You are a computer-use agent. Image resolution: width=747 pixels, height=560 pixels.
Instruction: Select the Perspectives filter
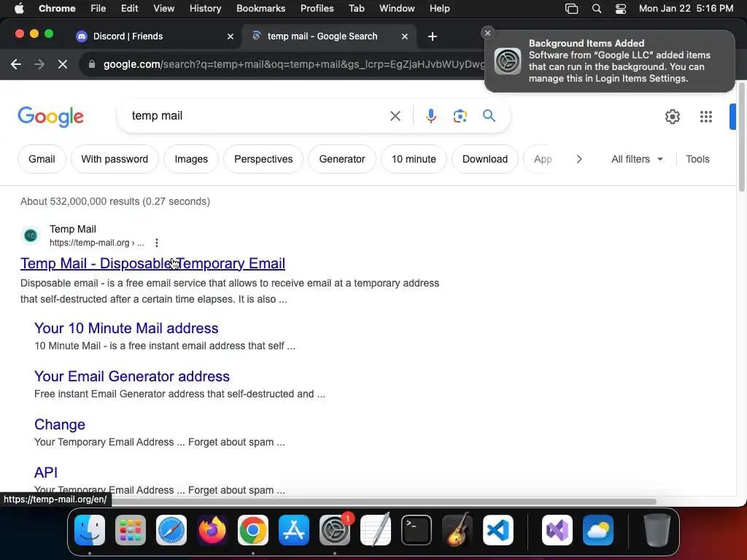pyautogui.click(x=263, y=159)
